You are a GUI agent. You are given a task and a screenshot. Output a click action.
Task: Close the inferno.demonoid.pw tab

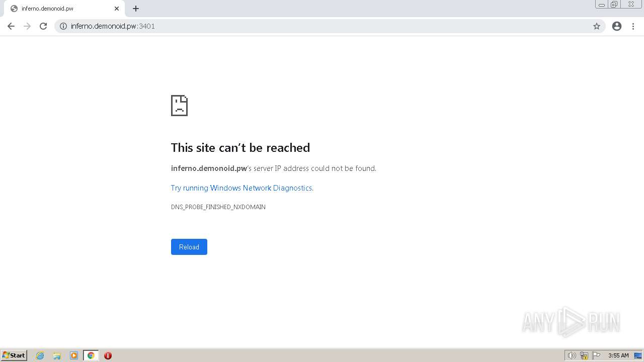tap(117, 9)
